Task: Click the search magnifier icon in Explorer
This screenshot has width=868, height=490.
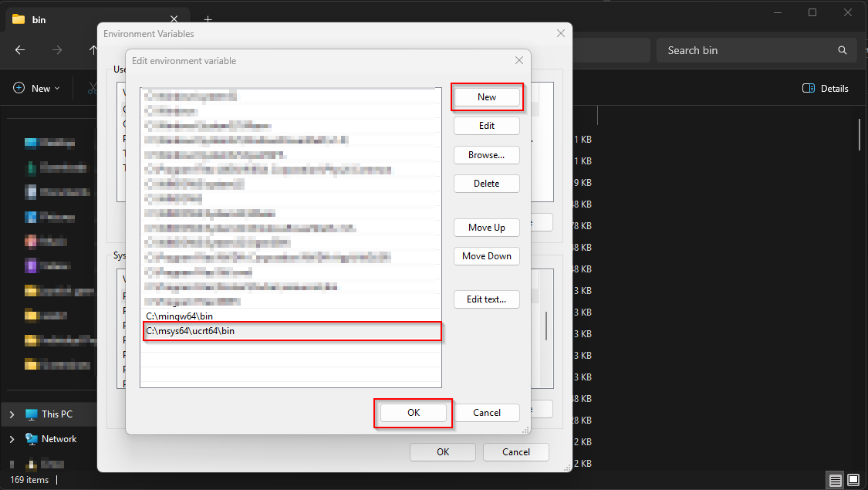Action: 842,50
